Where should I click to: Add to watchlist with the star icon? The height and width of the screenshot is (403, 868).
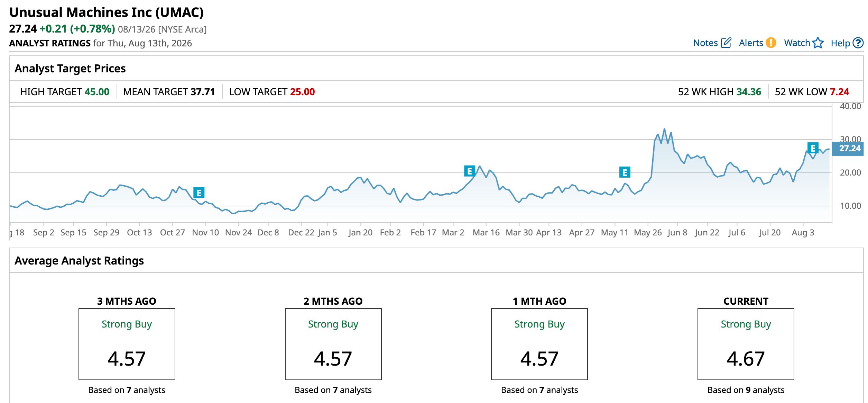click(x=818, y=43)
